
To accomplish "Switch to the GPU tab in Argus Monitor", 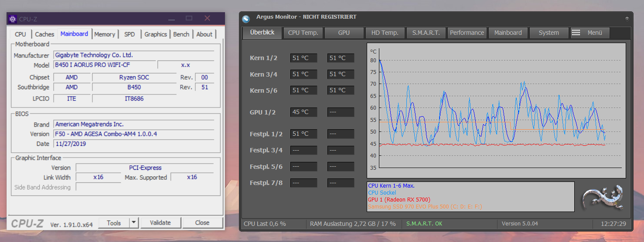I will 344,33.
